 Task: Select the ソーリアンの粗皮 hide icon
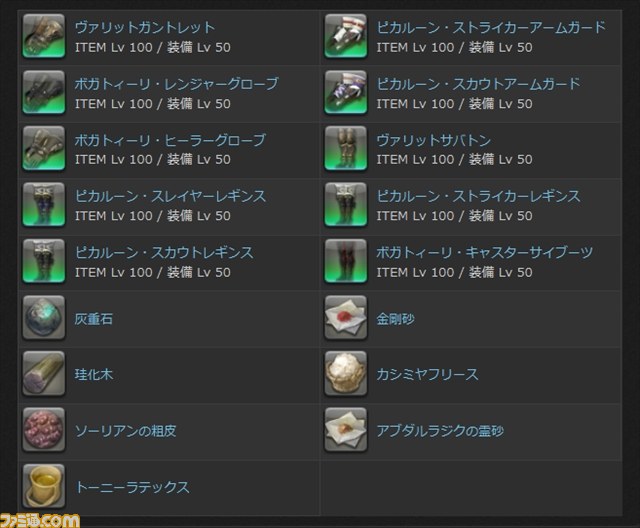click(44, 430)
